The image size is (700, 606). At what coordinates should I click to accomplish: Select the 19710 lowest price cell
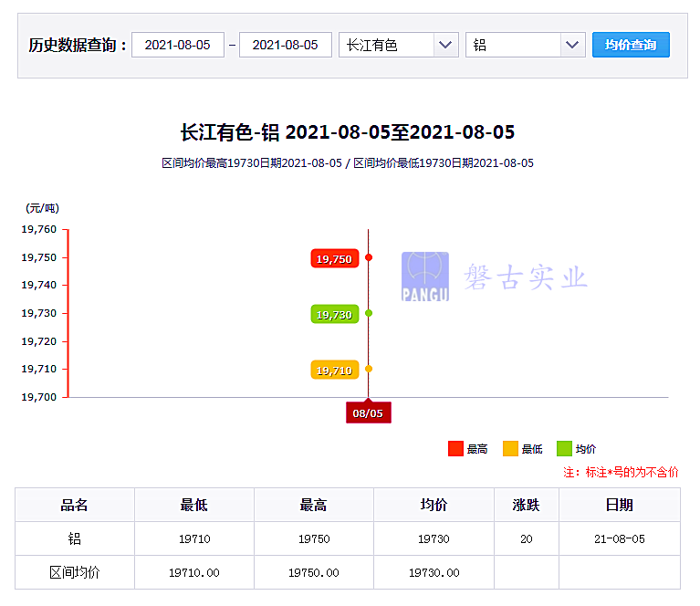tap(194, 539)
